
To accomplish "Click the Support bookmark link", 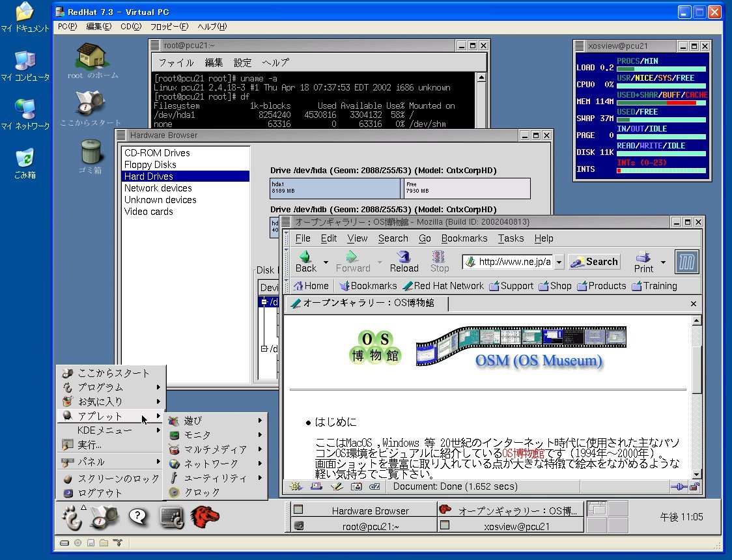I will (x=511, y=286).
